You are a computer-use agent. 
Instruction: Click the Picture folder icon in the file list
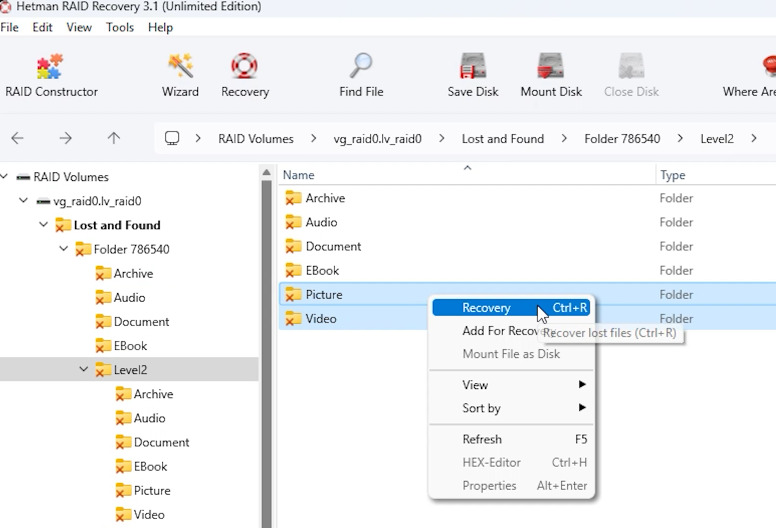pyautogui.click(x=293, y=294)
